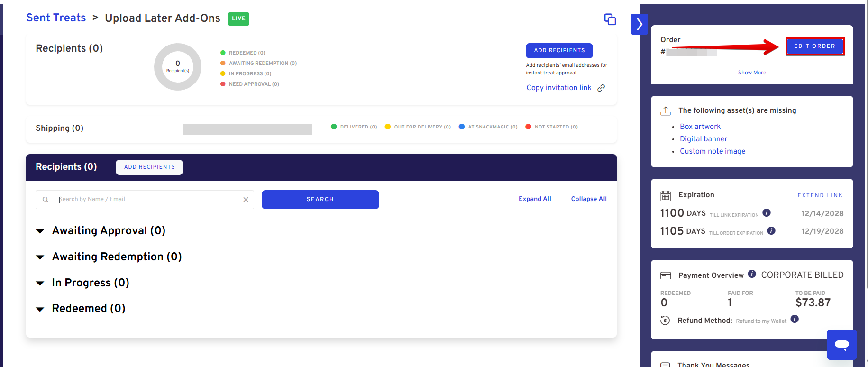Click the Payment Overview info icon

(x=752, y=274)
